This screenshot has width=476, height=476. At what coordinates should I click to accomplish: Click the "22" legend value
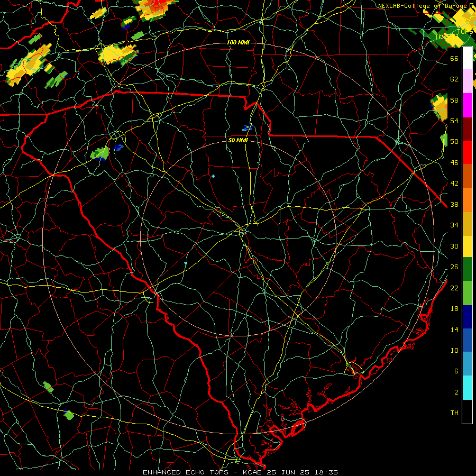click(454, 288)
